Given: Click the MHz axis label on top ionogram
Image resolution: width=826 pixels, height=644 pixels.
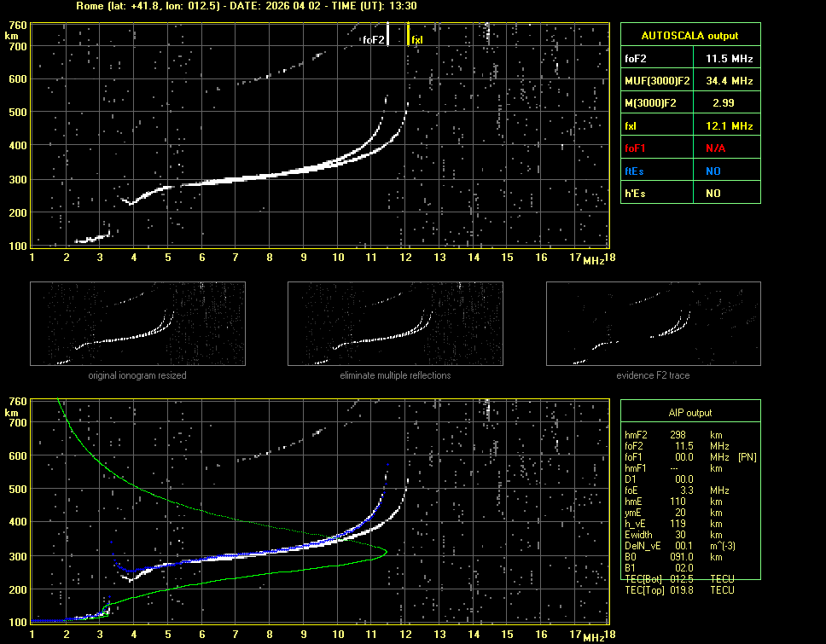Looking at the screenshot, I should [x=594, y=260].
